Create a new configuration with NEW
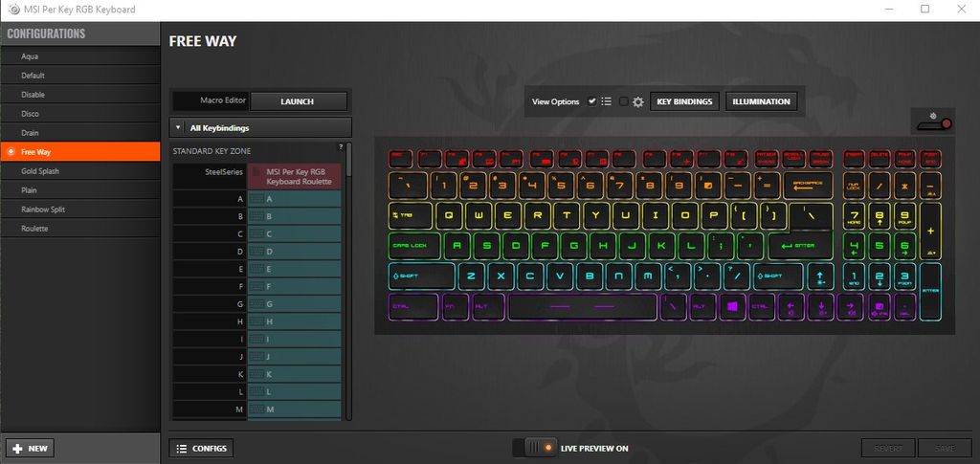 coord(30,449)
